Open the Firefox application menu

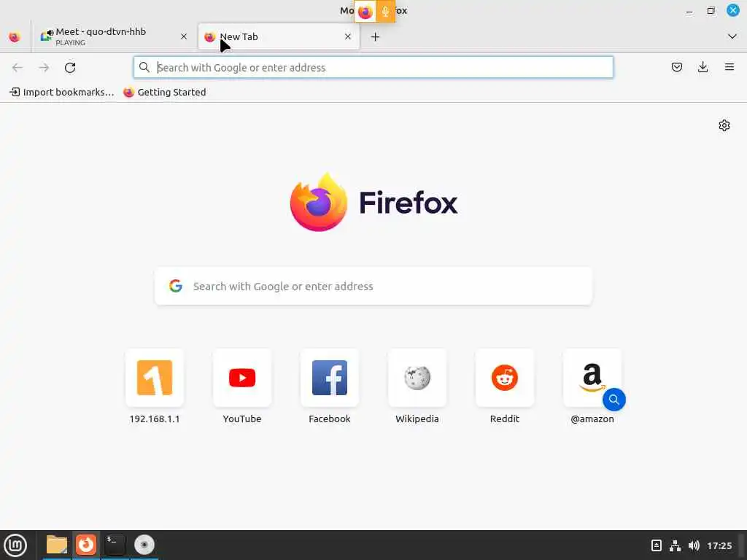click(729, 67)
